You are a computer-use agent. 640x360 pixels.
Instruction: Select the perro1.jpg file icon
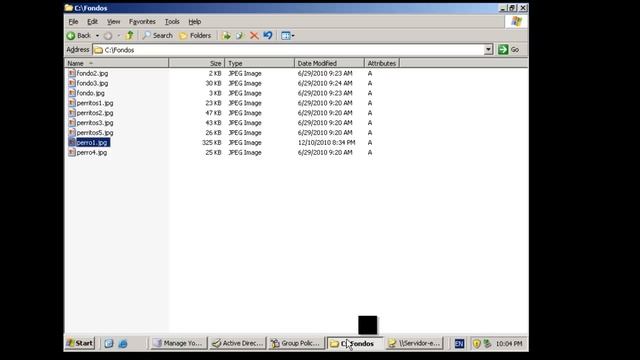(72, 142)
